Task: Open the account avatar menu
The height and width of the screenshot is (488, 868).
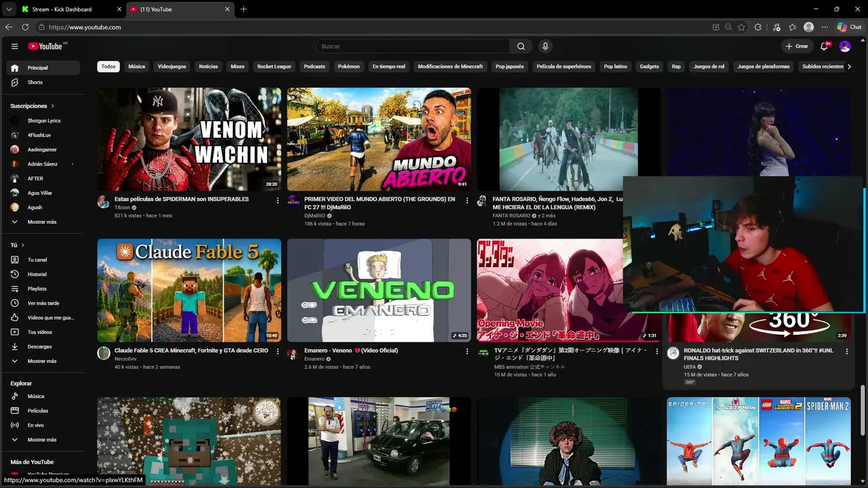Action: [845, 46]
